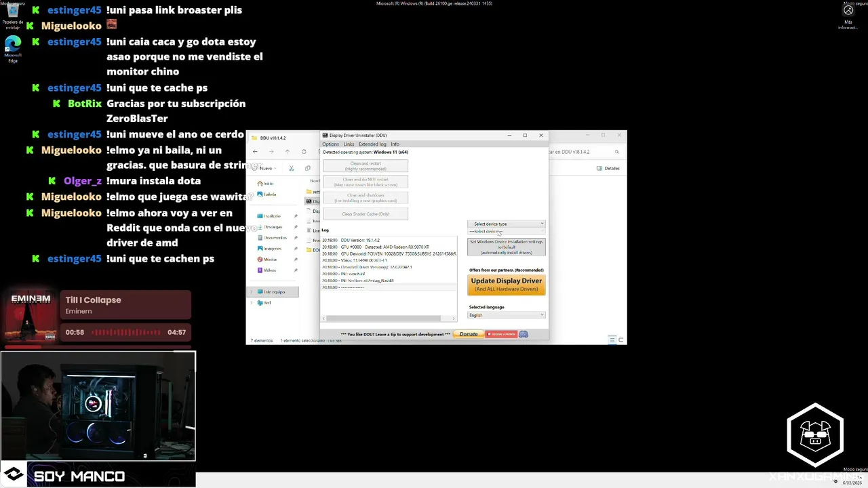Open the Selected language English dropdown

pos(506,315)
